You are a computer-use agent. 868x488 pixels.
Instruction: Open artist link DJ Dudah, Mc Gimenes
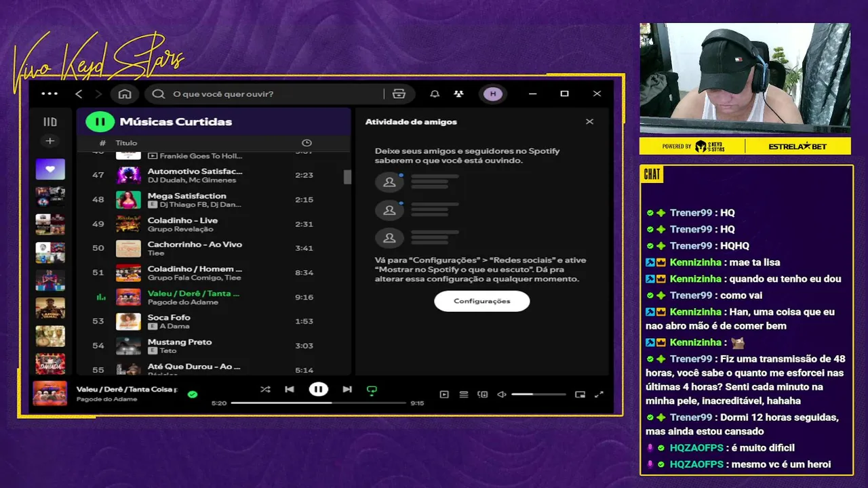(x=192, y=180)
